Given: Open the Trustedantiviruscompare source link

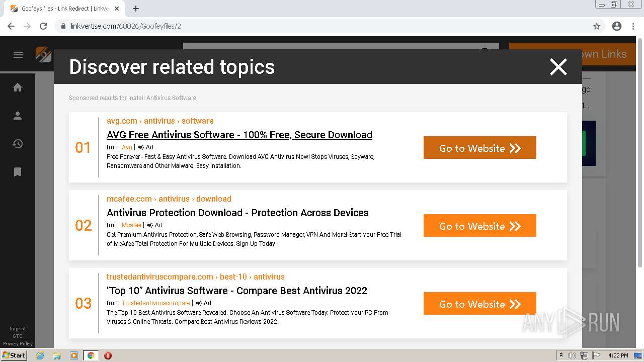Looking at the screenshot, I should click(x=156, y=303).
